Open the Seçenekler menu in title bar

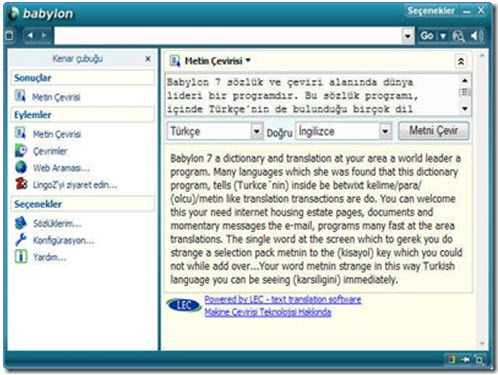point(431,11)
